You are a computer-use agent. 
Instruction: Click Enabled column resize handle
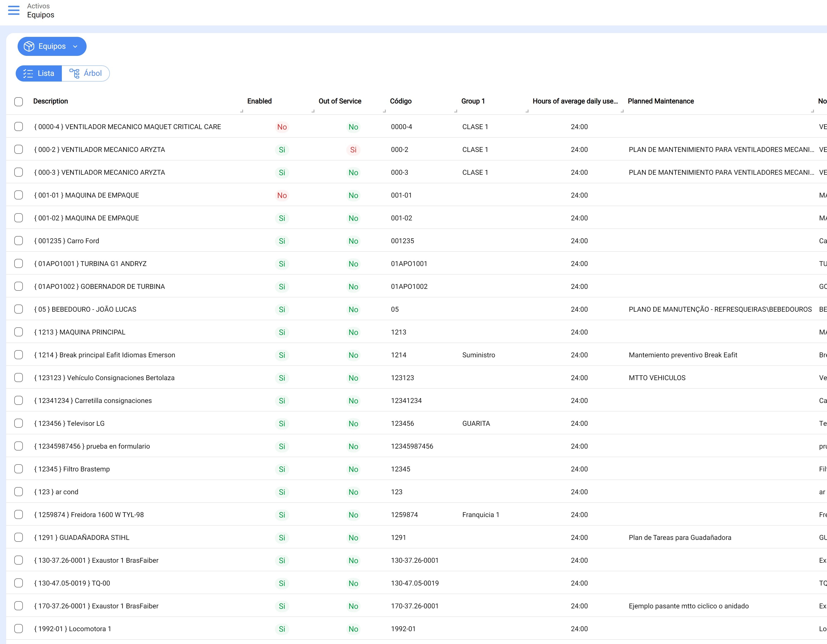313,111
